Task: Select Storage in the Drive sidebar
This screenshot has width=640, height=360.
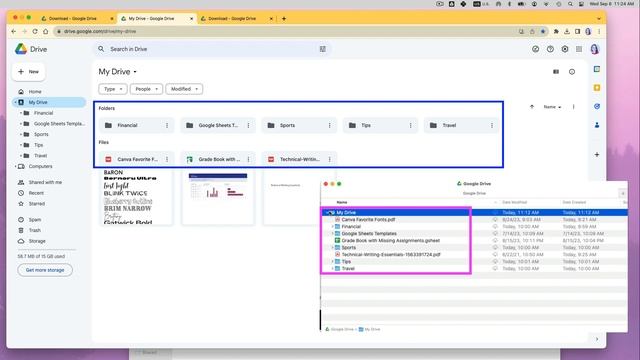Action: [x=49, y=241]
